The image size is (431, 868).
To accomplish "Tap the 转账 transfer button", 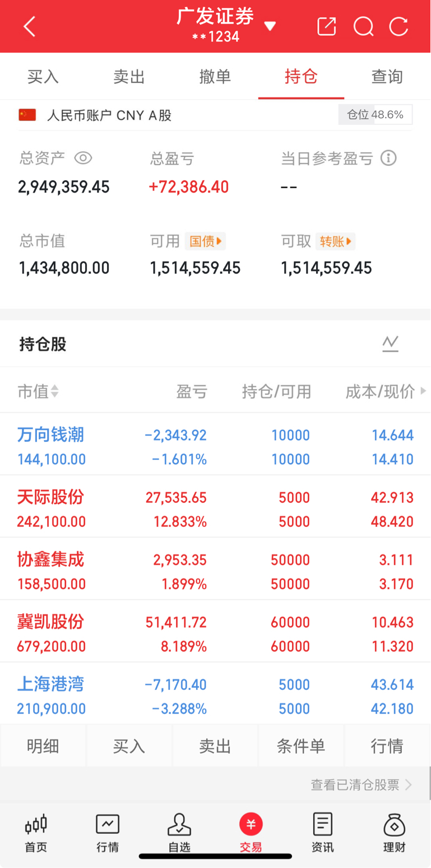I will (335, 241).
